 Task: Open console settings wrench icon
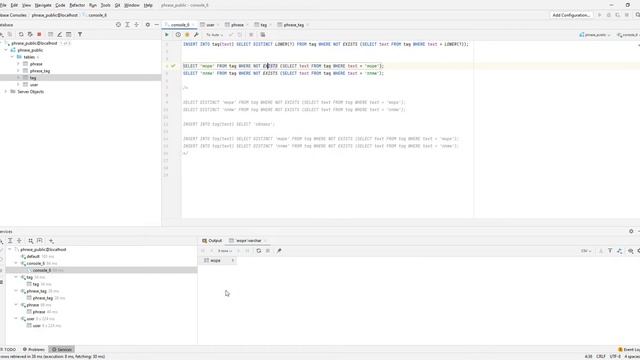coord(196,35)
